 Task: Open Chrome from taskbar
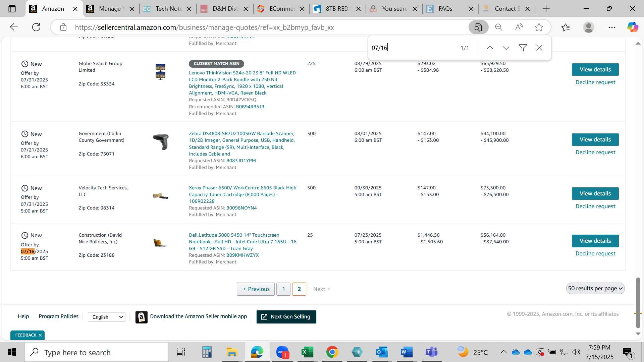332,352
